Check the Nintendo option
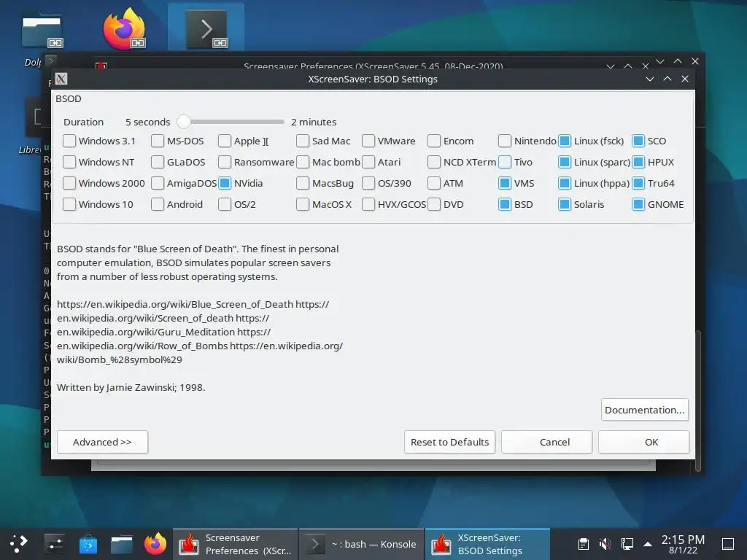The height and width of the screenshot is (560, 747). [505, 141]
